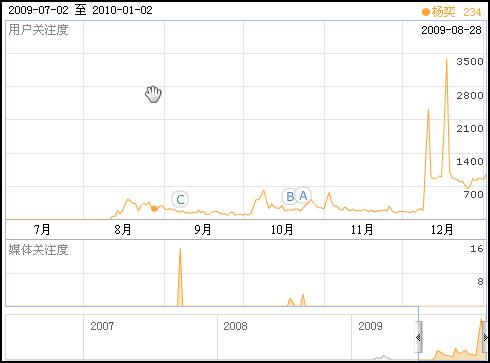Click the date range text 2009-07-02 至 2010-01-02
Viewport: 490px width, 363px height.
point(80,10)
